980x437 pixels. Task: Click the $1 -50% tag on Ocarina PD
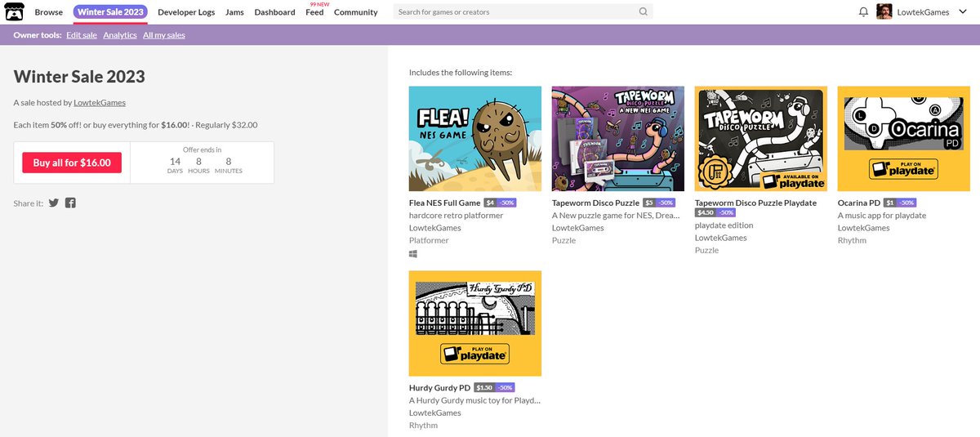click(901, 203)
